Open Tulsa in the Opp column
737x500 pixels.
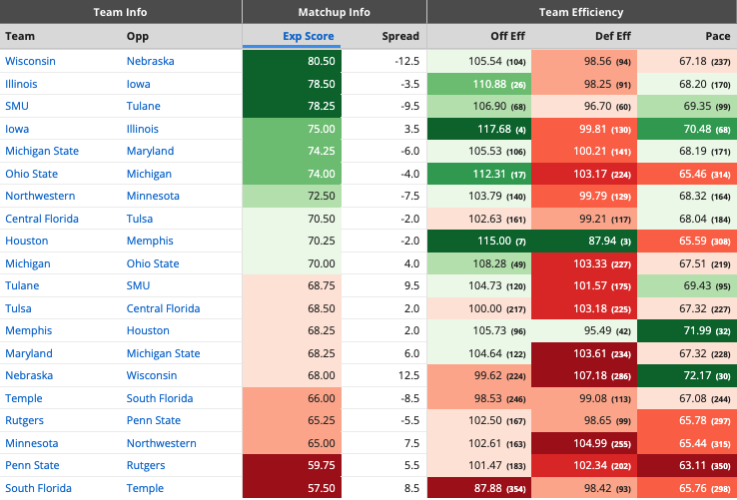point(140,219)
